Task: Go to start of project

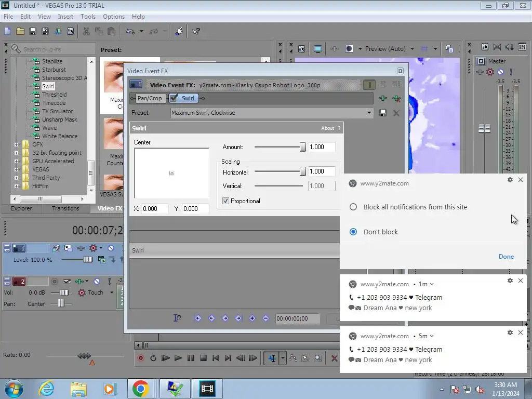Action: pyautogui.click(x=216, y=358)
